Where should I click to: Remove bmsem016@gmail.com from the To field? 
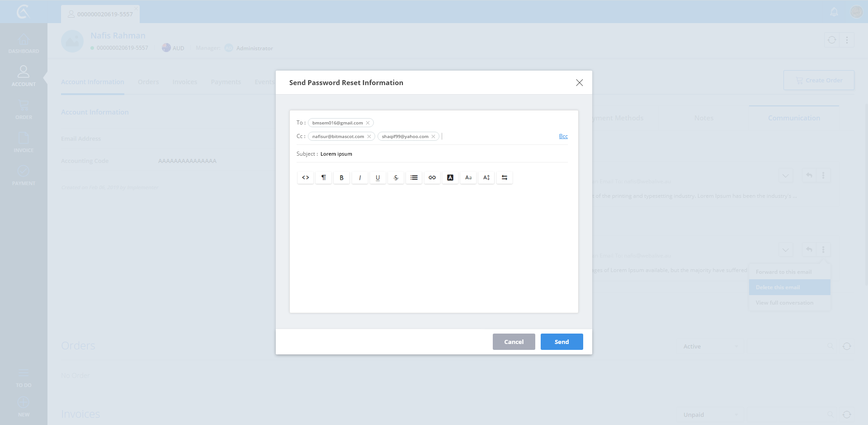[368, 123]
